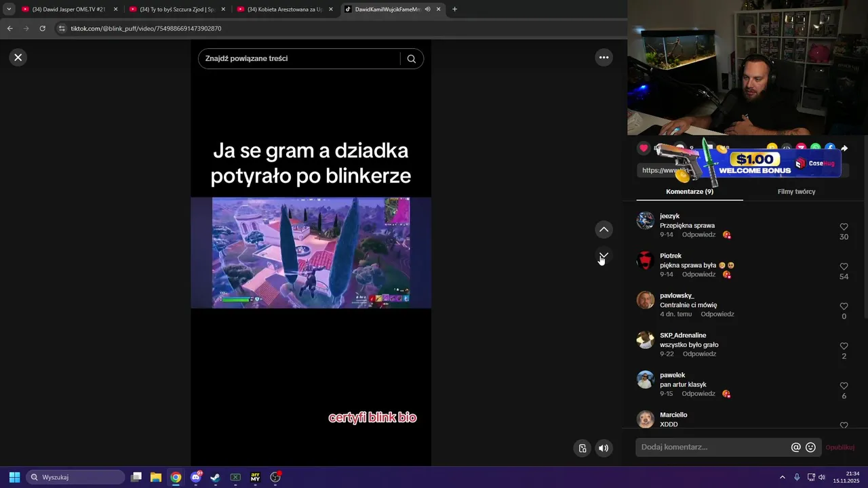Open pawelek's profile avatar
Screen dimensions: 868x488
646,380
